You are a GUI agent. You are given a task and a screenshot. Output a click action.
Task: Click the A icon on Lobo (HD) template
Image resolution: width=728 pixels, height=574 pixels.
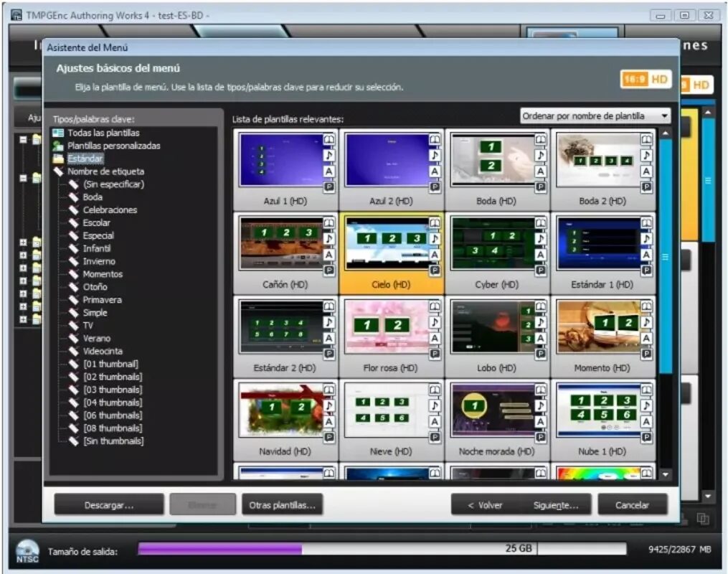click(x=540, y=338)
